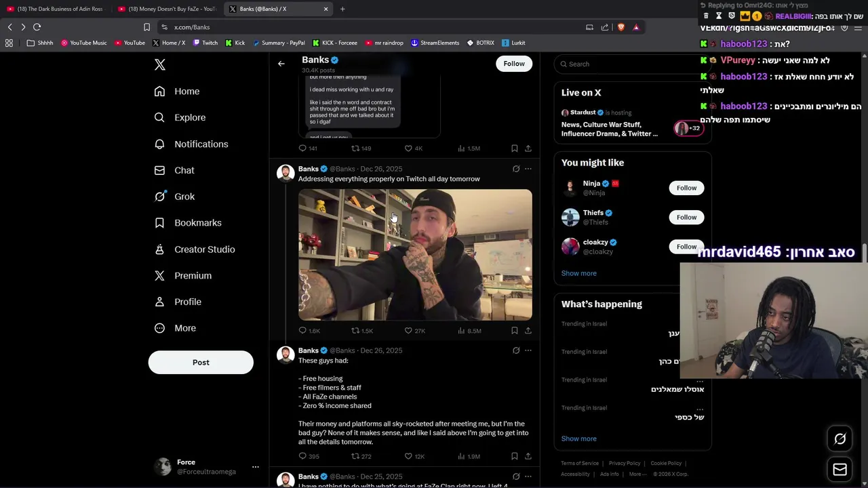The width and height of the screenshot is (868, 488).
Task: Open the X logo home icon
Action: click(160, 64)
